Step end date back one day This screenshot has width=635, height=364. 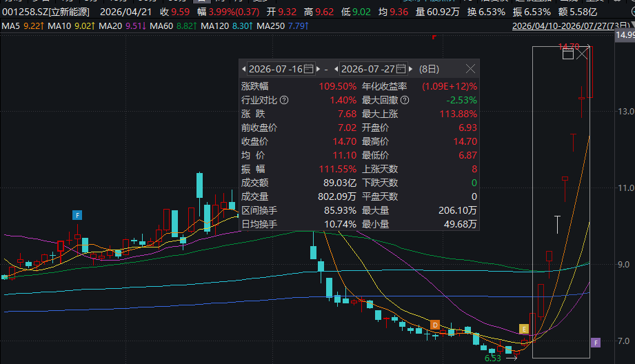pos(336,69)
